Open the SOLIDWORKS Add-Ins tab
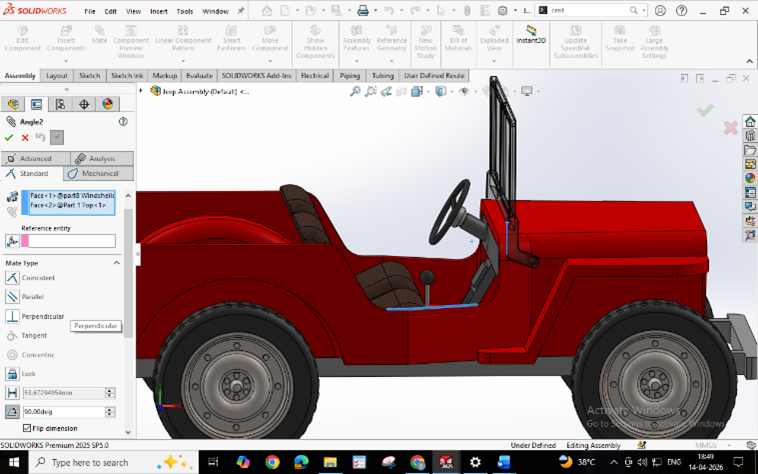758x474 pixels. coord(257,76)
